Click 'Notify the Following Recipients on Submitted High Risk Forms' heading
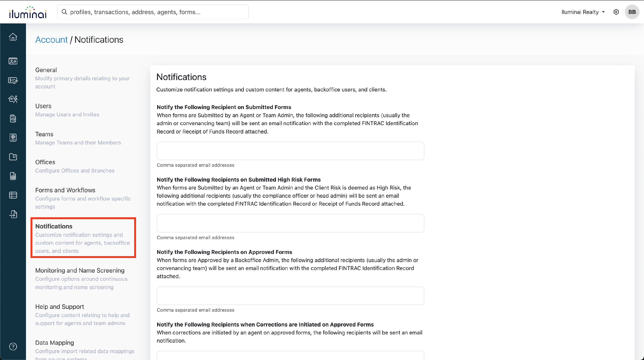The width and height of the screenshot is (644, 360). coord(238,179)
